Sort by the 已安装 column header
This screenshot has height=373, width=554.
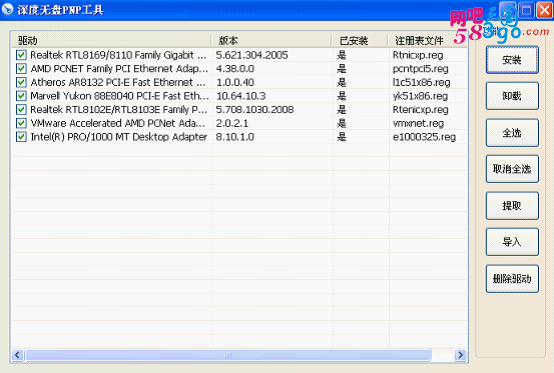tap(360, 41)
